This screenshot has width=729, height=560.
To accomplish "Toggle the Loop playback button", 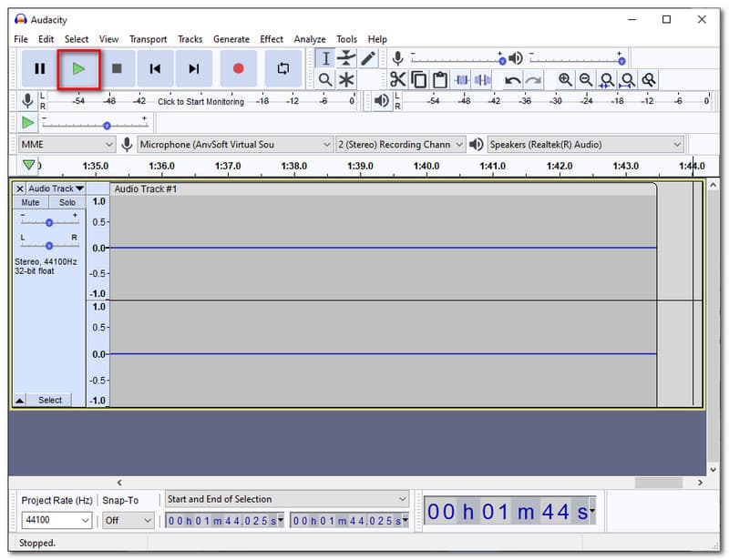I will click(283, 69).
